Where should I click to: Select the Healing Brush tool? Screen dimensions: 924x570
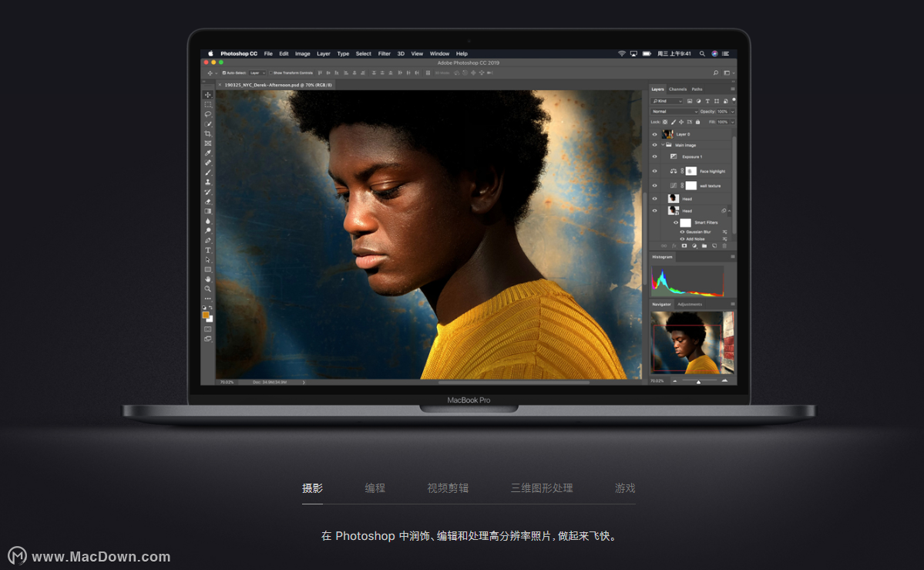click(207, 162)
